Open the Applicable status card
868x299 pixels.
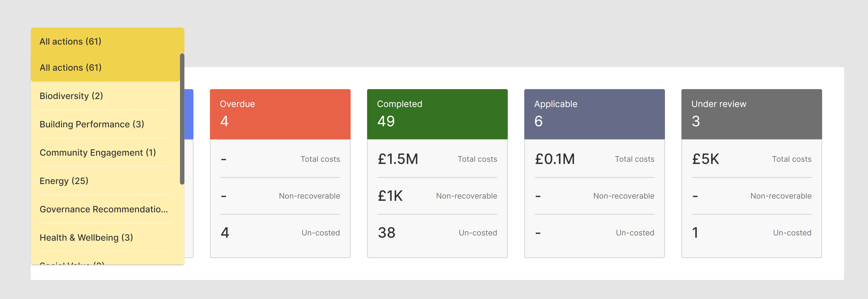[594, 114]
